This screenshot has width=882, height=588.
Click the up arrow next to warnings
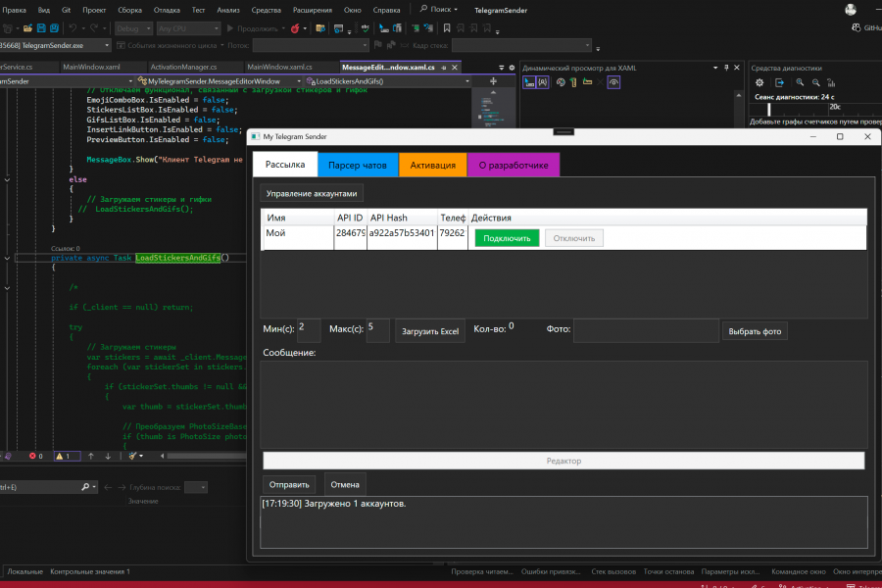90,457
